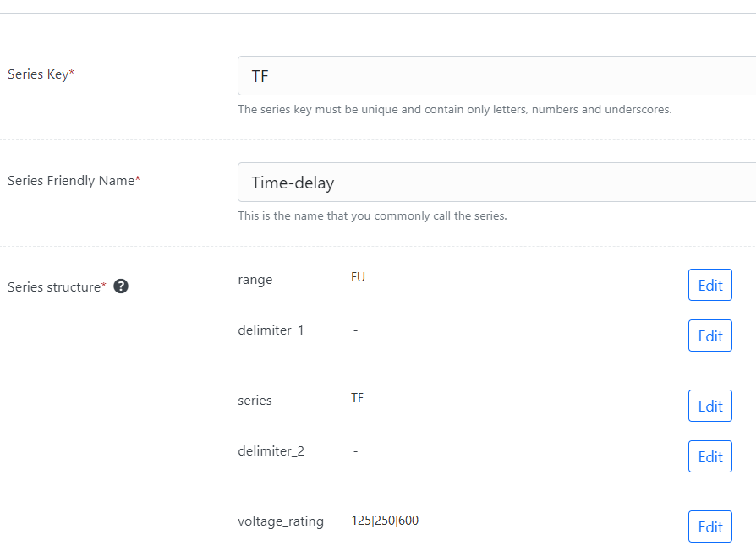Select the FU range value

pos(358,277)
